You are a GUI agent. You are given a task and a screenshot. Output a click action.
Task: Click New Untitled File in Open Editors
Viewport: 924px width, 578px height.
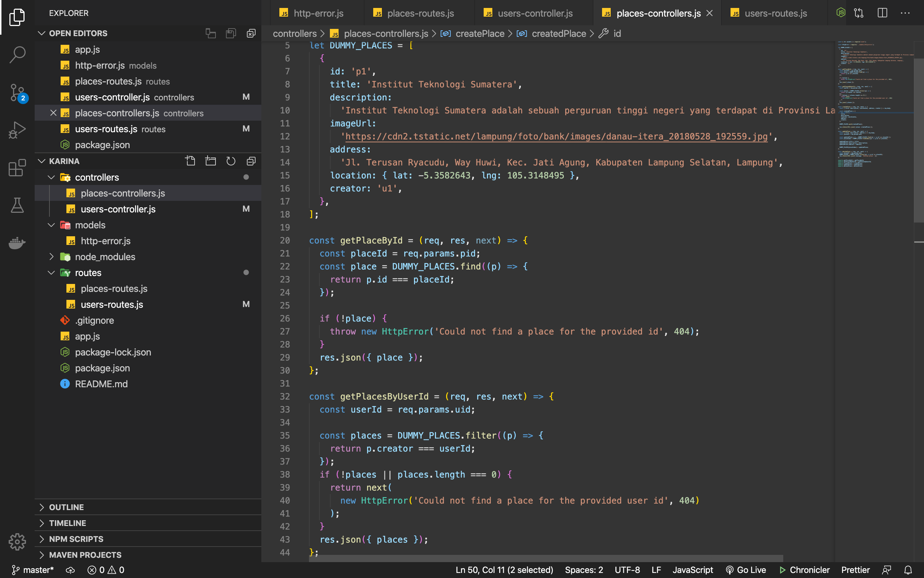click(x=211, y=33)
